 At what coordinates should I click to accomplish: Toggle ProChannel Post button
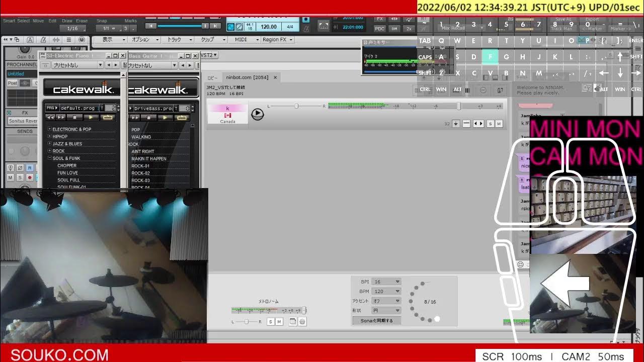pyautogui.click(x=13, y=83)
